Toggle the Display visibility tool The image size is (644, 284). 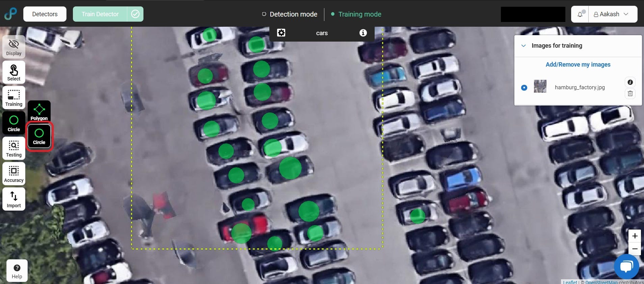pyautogui.click(x=14, y=47)
